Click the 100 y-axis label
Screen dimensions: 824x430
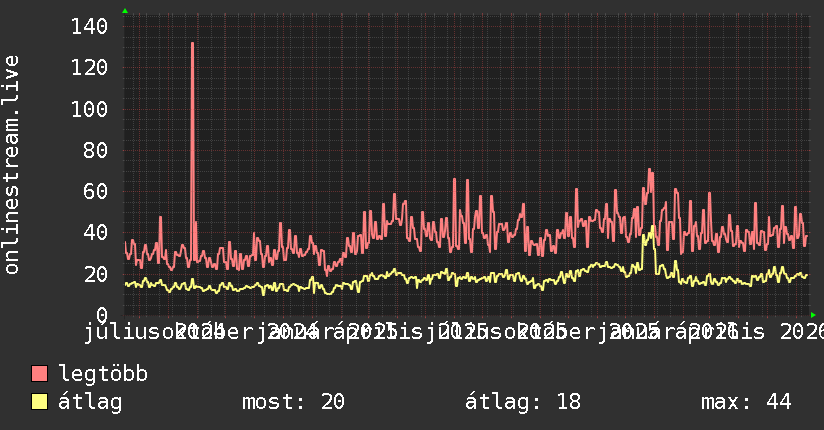(89, 109)
